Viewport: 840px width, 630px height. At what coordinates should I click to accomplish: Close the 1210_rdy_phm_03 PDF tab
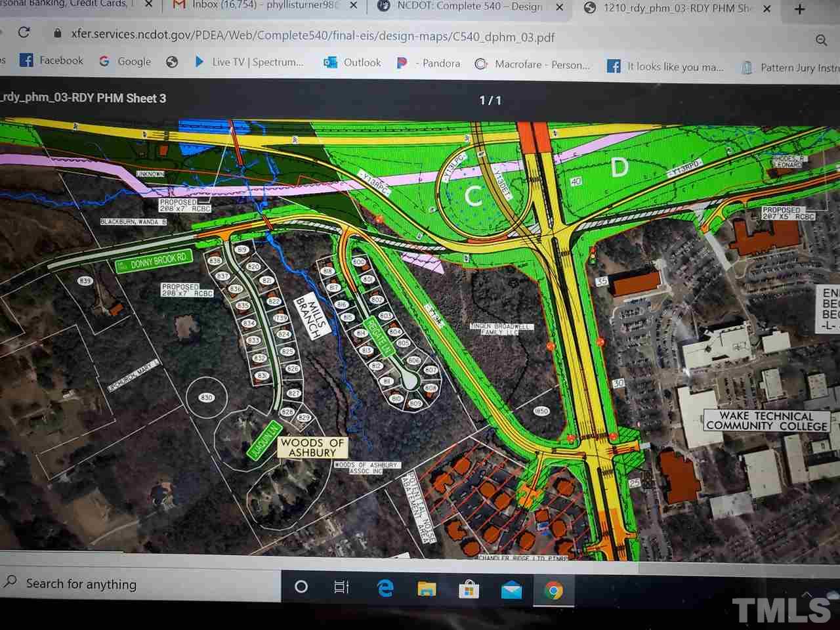coord(767,9)
